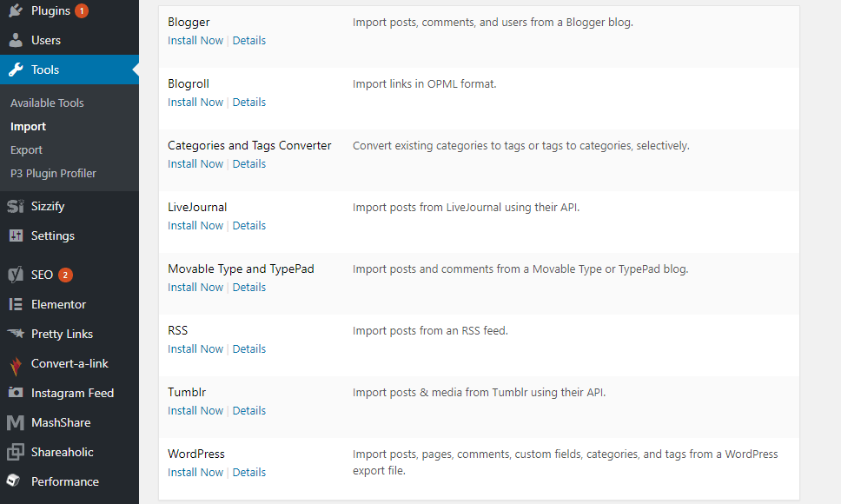841x504 pixels.
Task: Select Export in the Tools submenu
Action: (x=26, y=150)
